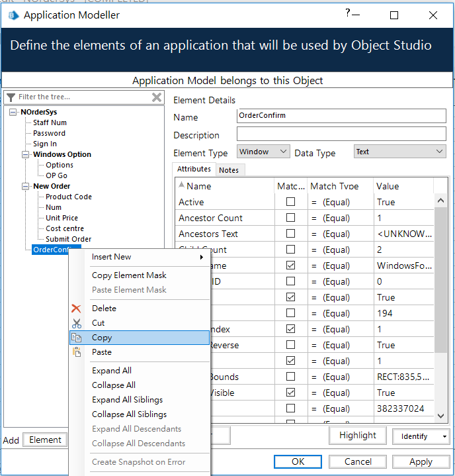The image size is (455, 476).
Task: Click the Copy pages icon
Action: pos(76,338)
